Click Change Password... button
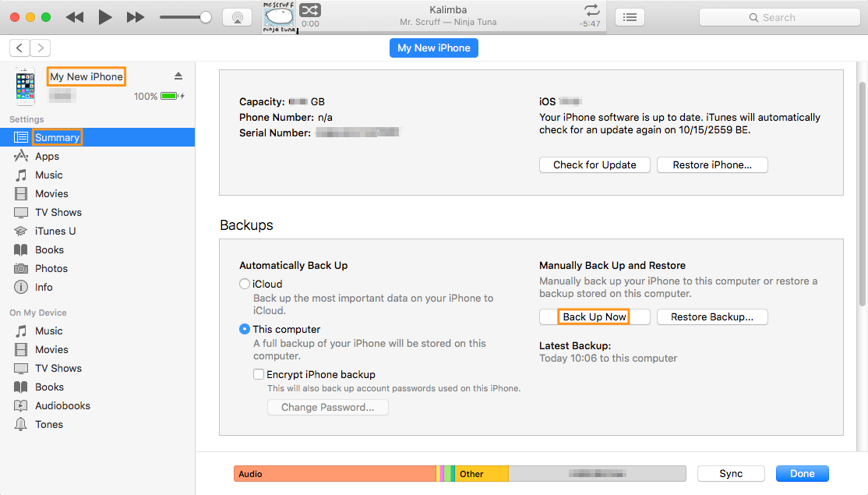The width and height of the screenshot is (868, 495). coord(328,408)
